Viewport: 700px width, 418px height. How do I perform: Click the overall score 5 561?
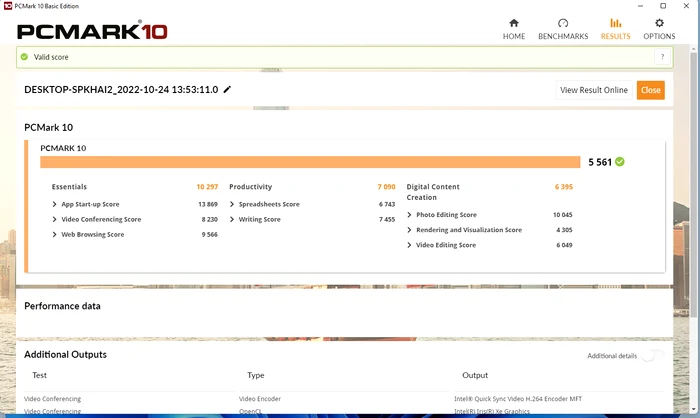600,162
